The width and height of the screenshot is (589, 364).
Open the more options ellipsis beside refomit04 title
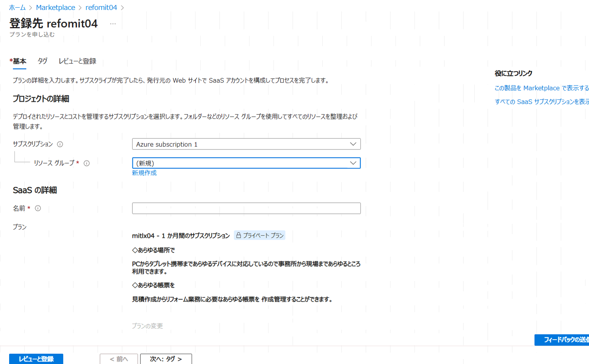(113, 24)
